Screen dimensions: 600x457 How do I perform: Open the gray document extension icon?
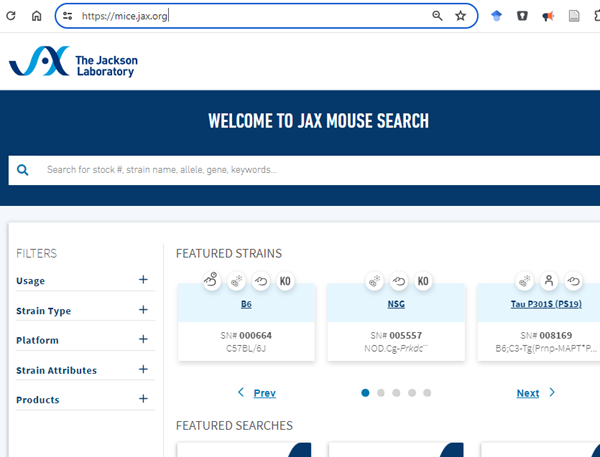[x=574, y=16]
